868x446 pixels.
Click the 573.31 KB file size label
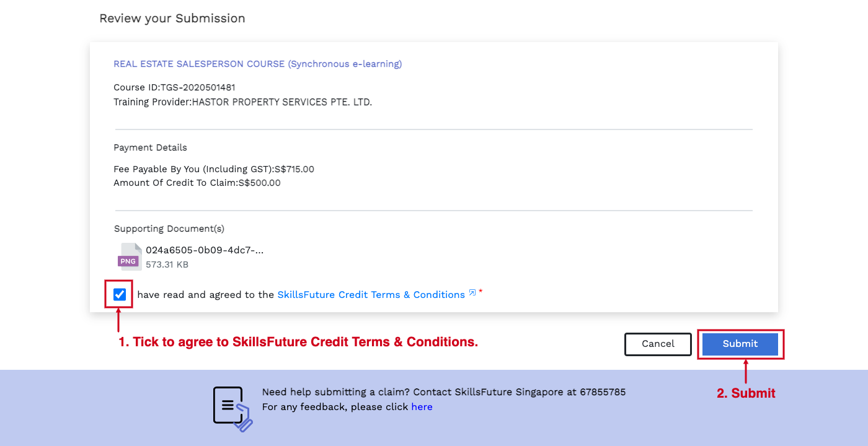click(x=167, y=265)
